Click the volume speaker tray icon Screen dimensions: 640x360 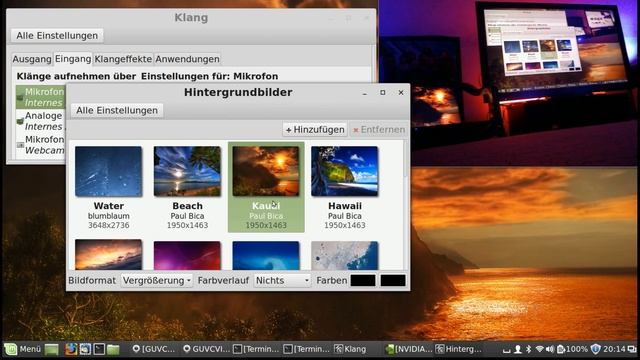tap(550, 349)
